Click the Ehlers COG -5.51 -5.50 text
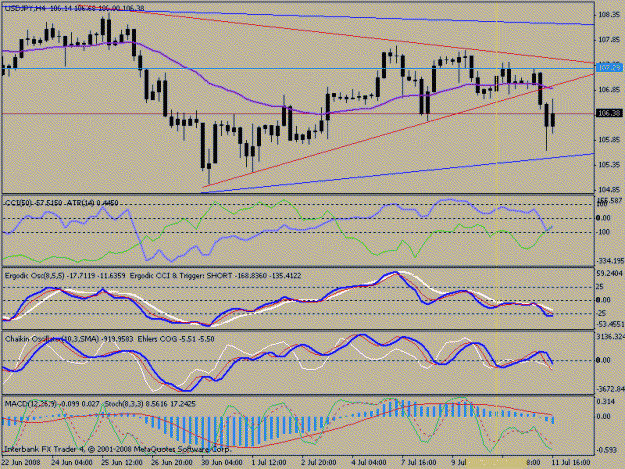Screen dimensions: 625x469 pyautogui.click(x=176, y=339)
